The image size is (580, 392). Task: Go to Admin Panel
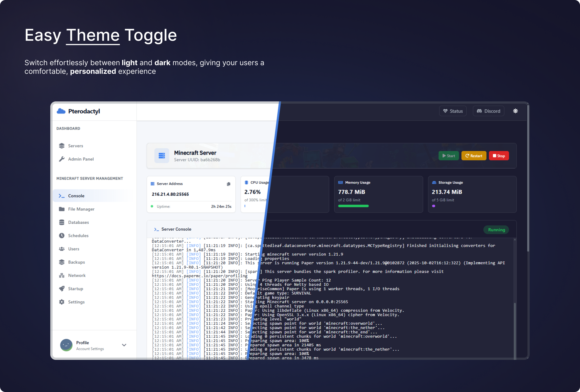click(x=81, y=159)
